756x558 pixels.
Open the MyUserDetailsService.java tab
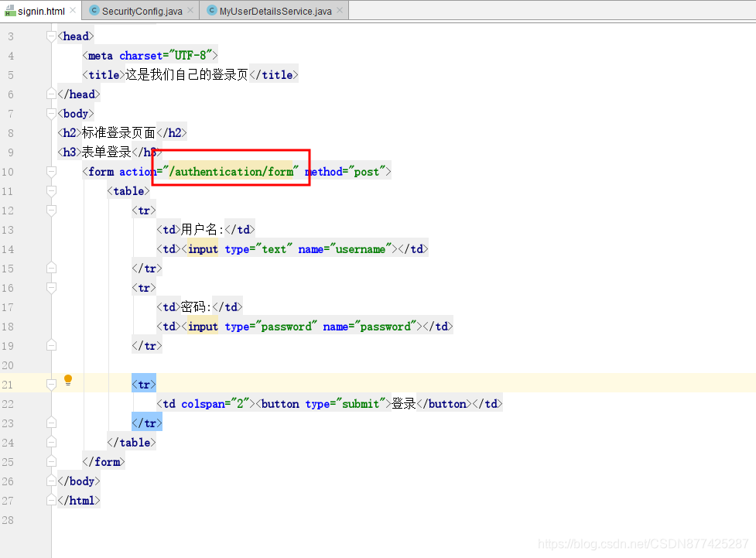pyautogui.click(x=275, y=11)
